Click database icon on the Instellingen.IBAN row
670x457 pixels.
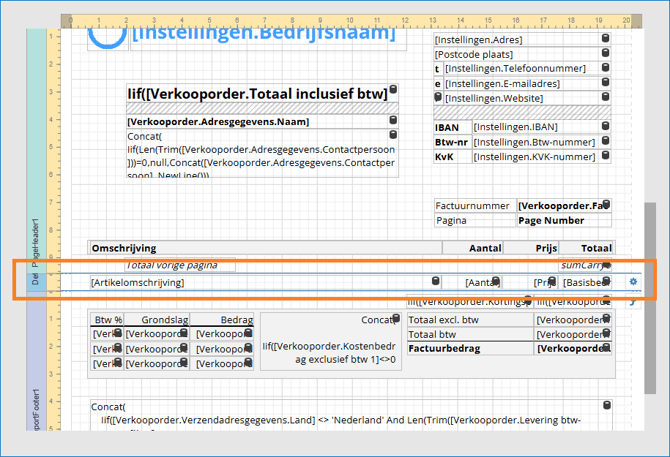tap(605, 127)
